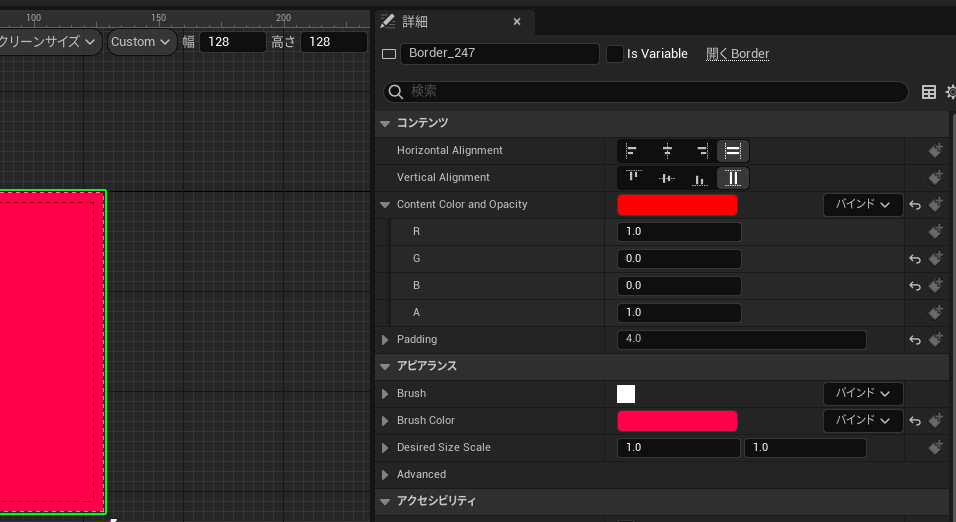Click Desired Size Scale row binding icon
This screenshot has width=956, height=522.
[935, 448]
